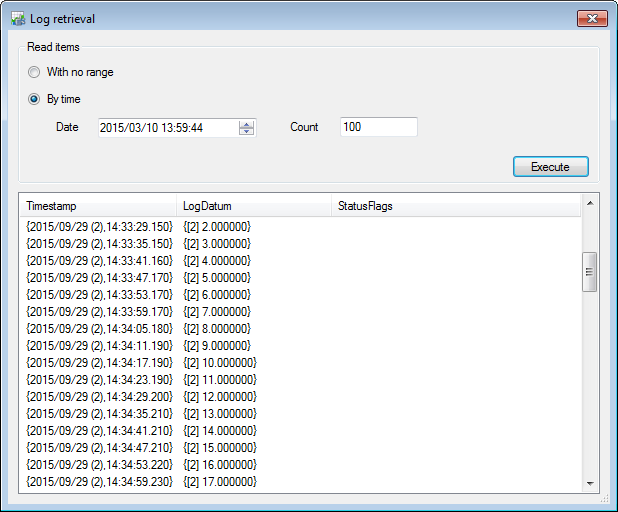618x512 pixels.
Task: Select the last visible row at 14:34:59.230
Action: (99, 481)
